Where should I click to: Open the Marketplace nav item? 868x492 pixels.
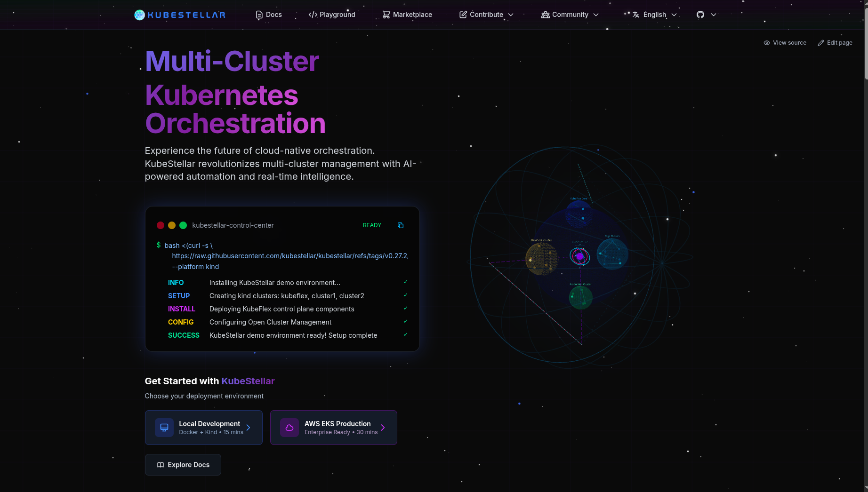coord(407,15)
